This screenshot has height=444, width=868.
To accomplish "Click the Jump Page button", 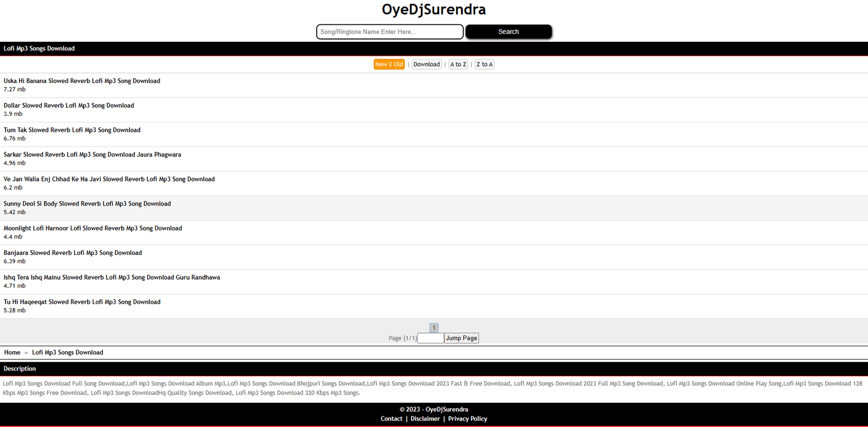I will coord(461,338).
